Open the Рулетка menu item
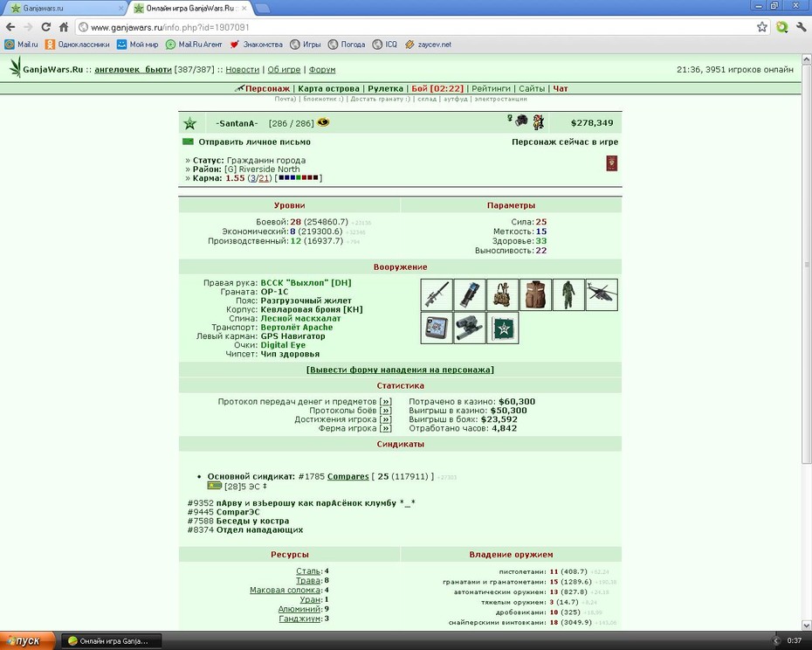The image size is (812, 650). (x=385, y=88)
